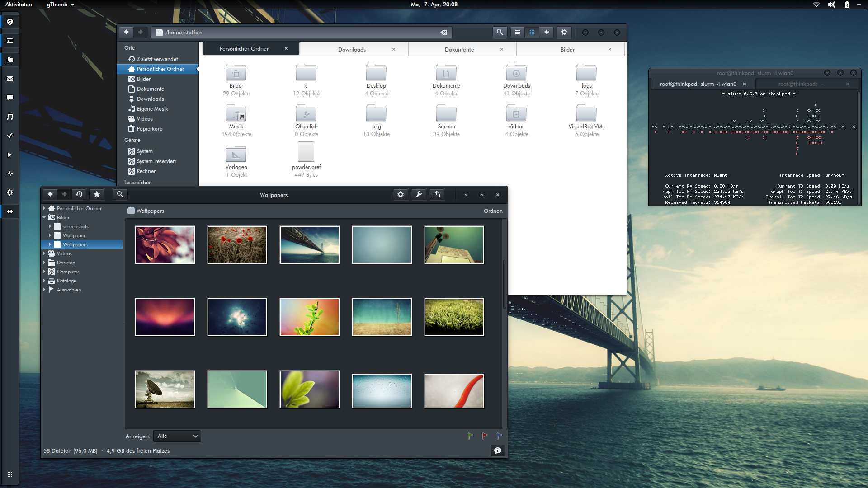
Task: Open search in gThumb toolbar
Action: click(120, 194)
